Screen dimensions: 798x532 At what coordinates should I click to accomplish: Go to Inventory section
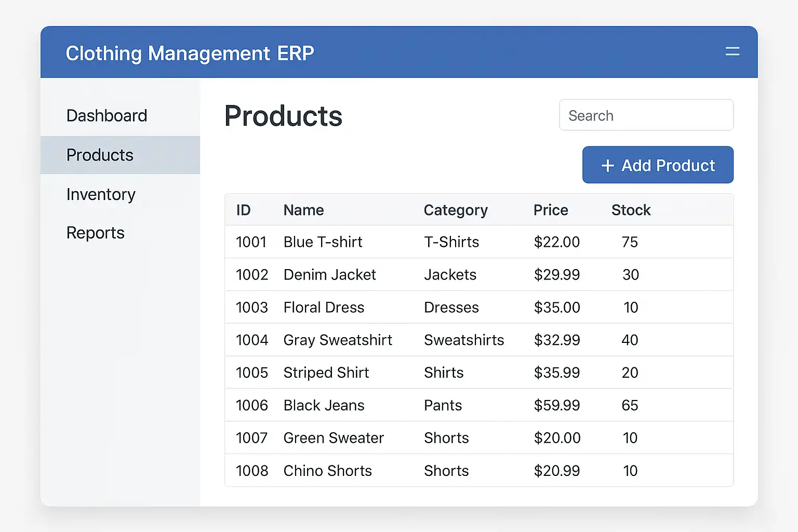[101, 194]
